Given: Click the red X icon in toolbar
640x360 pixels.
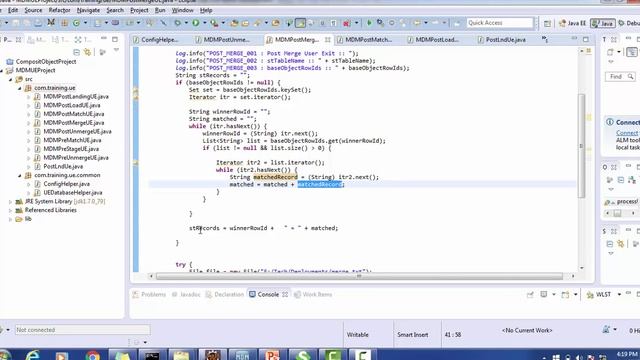Looking at the screenshot, I should [x=347, y=23].
